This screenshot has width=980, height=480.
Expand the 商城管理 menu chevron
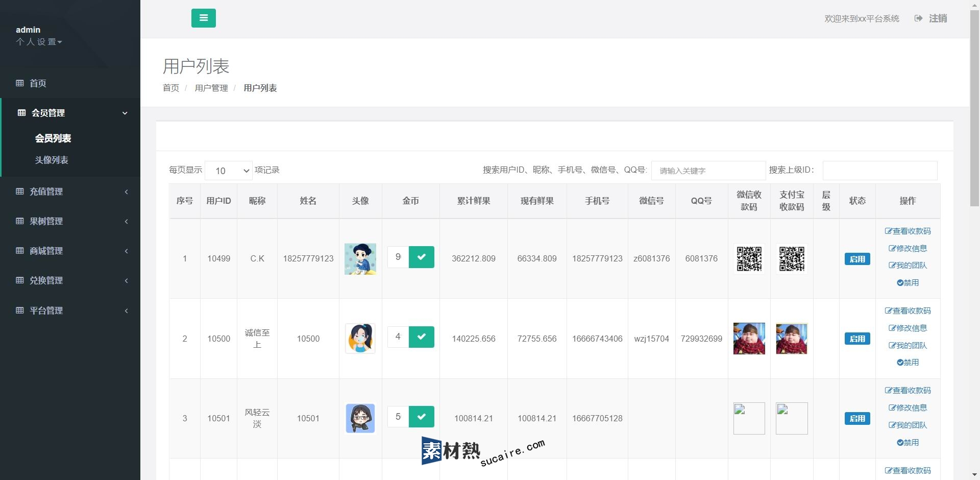(126, 251)
